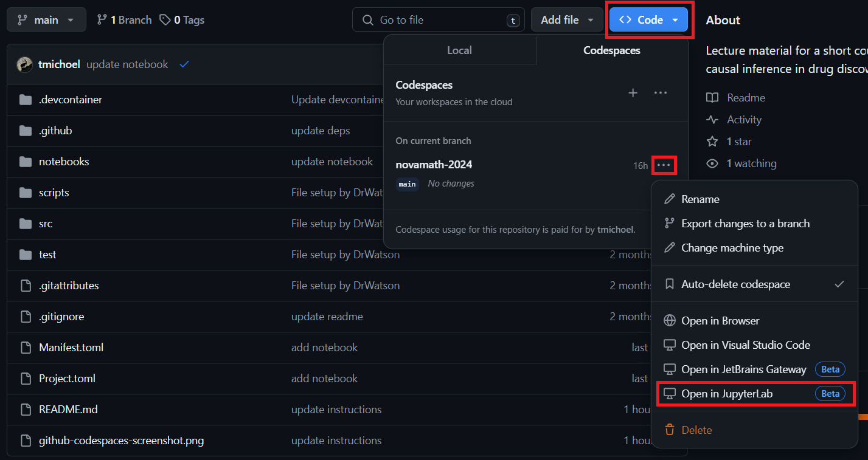Open the Project.toml file

[x=67, y=379]
